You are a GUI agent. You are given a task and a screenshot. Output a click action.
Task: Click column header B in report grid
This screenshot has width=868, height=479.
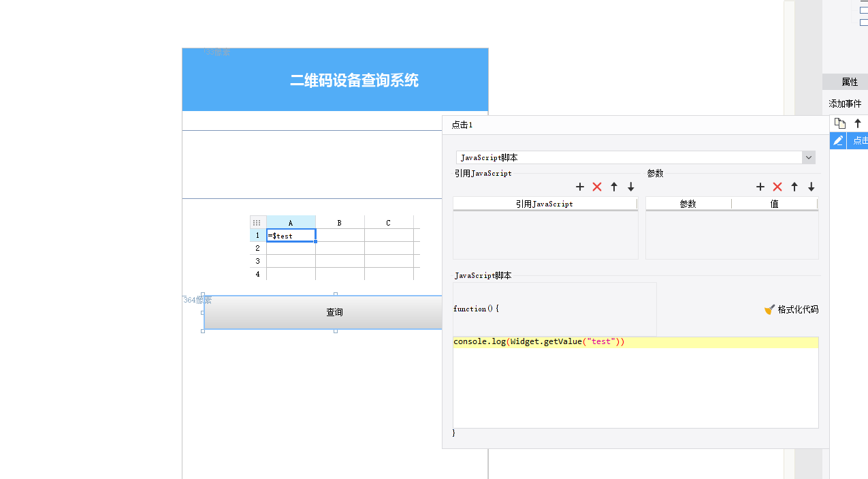point(340,223)
